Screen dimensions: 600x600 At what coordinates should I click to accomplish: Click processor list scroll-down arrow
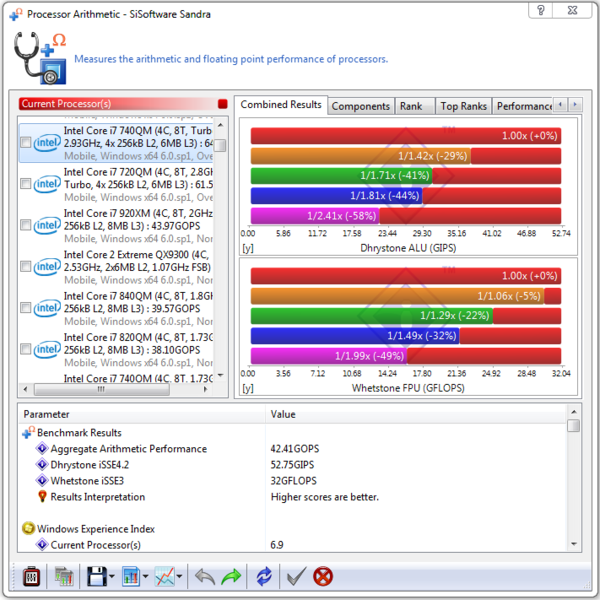pyautogui.click(x=220, y=375)
